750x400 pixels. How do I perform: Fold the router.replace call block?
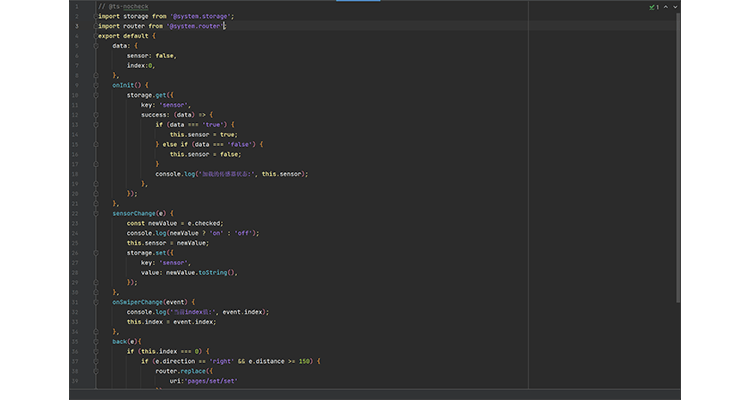(x=95, y=370)
